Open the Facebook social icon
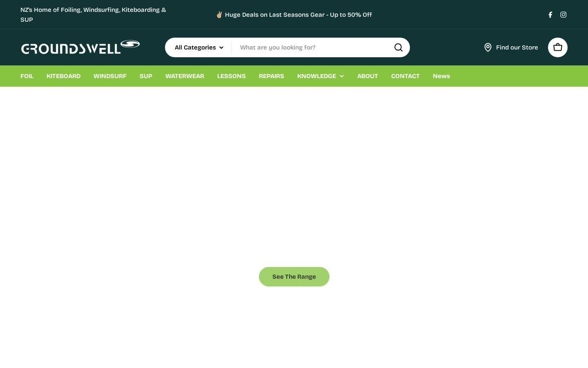Viewport: 588px width, 368px height. (550, 15)
